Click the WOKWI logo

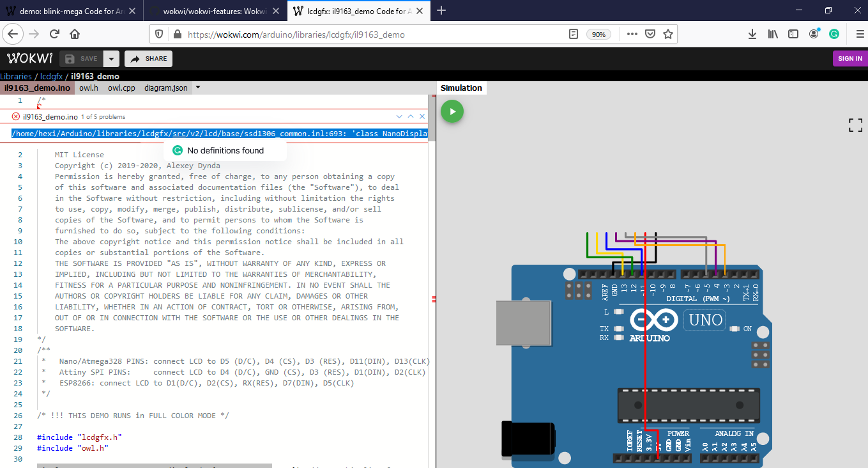(x=29, y=58)
